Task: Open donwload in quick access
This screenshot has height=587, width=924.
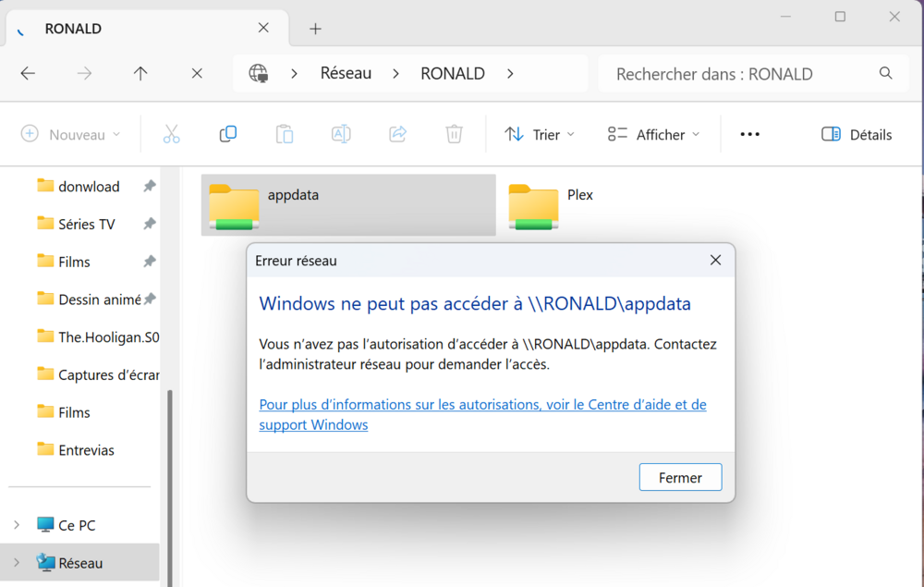Action: [89, 186]
